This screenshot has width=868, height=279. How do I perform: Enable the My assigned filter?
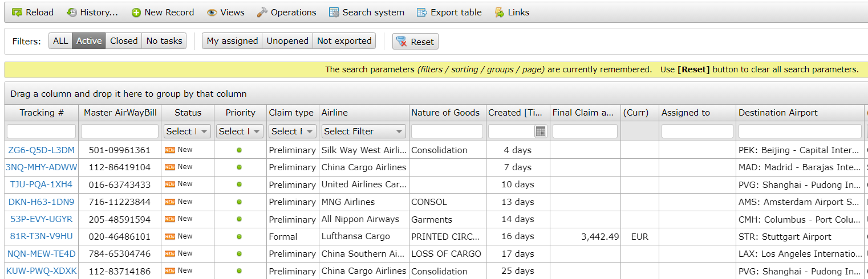232,41
